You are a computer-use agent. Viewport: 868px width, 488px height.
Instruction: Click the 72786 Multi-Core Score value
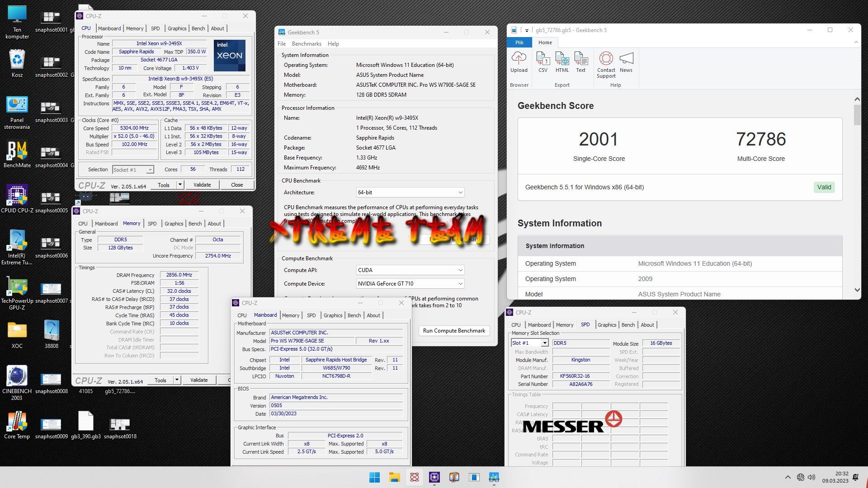coord(761,139)
